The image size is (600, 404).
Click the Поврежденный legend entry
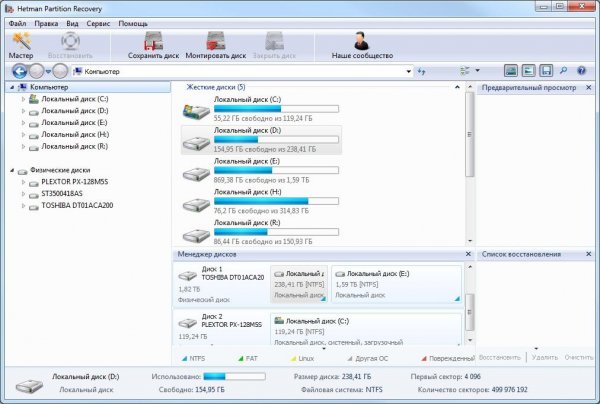coord(448,358)
